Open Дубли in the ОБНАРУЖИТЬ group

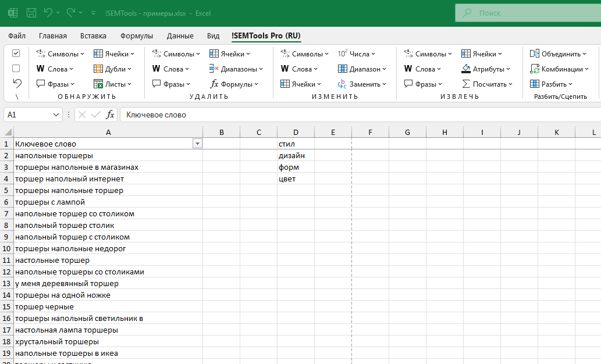tap(113, 69)
